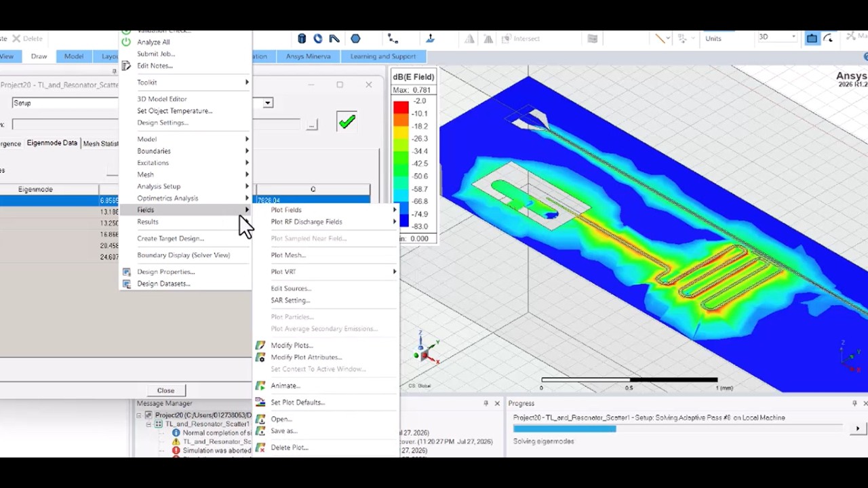Screen dimensions: 868x488
Task: Click the Edit Notes document icon
Action: (126, 66)
